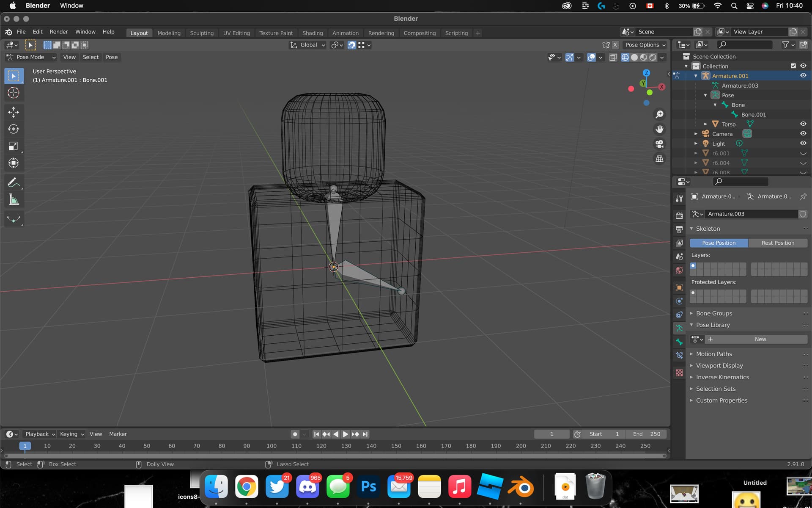
Task: Click the timeline horizontal scrollbar
Action: [335, 456]
